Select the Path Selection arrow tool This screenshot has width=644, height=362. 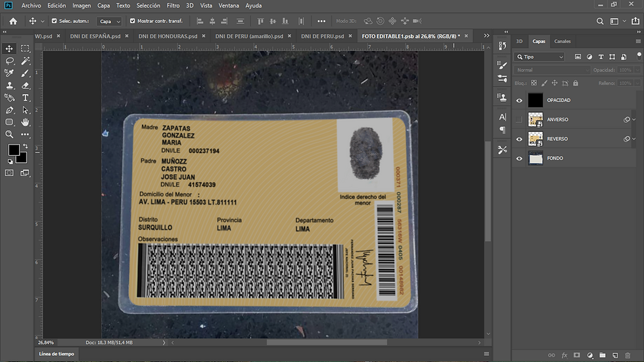[25, 110]
